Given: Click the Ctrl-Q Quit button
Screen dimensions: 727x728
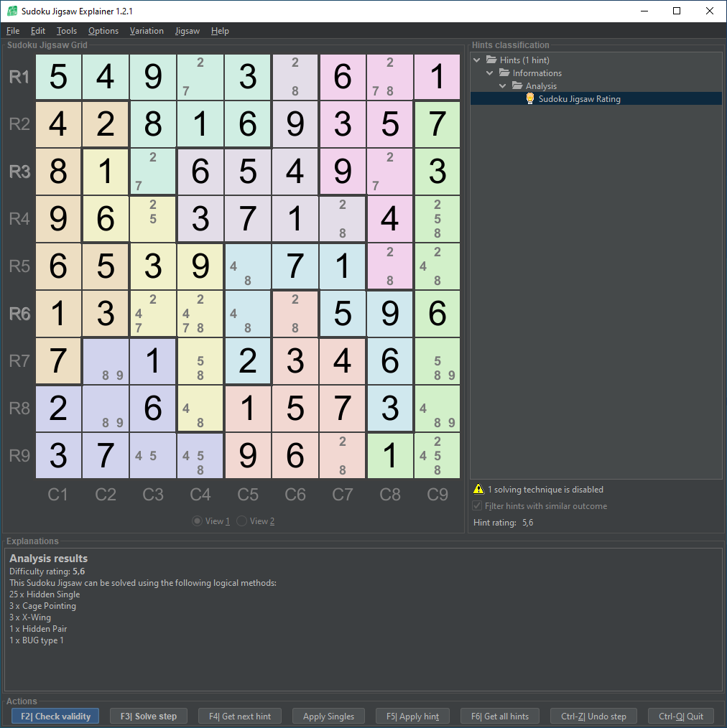Looking at the screenshot, I should tap(681, 716).
